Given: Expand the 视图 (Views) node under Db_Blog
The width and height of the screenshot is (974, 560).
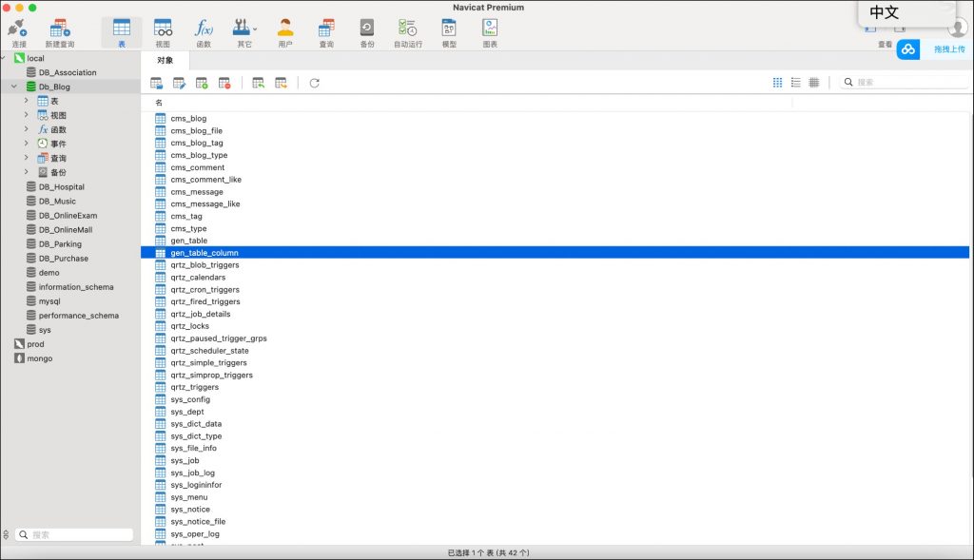Looking at the screenshot, I should click(27, 115).
